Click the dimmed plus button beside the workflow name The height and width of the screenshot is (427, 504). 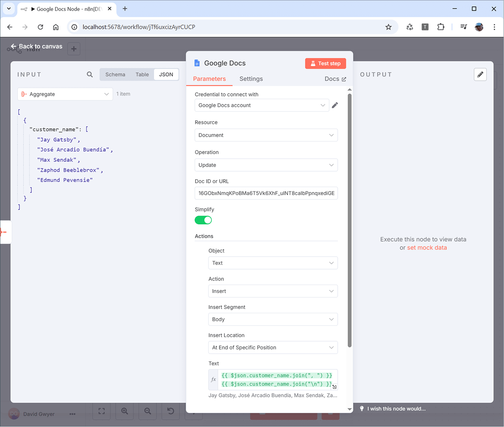click(74, 49)
